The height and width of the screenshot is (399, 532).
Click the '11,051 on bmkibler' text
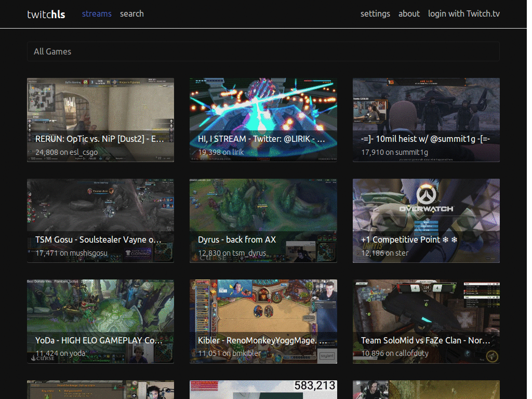pyautogui.click(x=230, y=353)
